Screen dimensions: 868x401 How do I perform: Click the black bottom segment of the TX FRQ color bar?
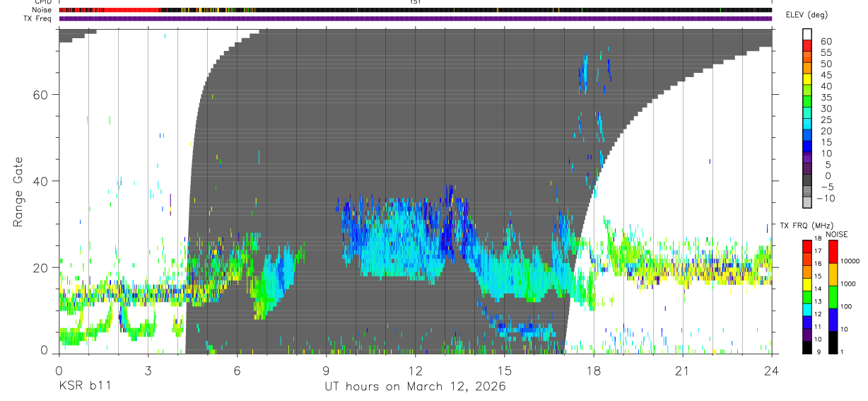[807, 347]
